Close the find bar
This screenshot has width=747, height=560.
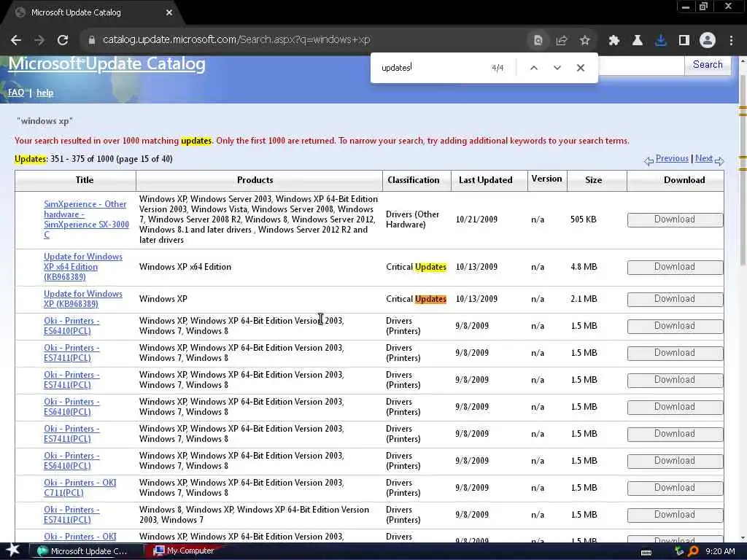point(580,68)
